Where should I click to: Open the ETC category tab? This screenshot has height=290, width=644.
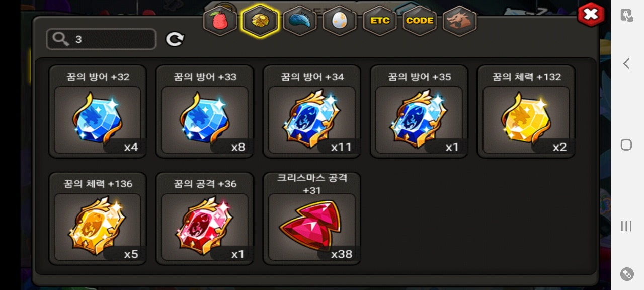point(380,21)
